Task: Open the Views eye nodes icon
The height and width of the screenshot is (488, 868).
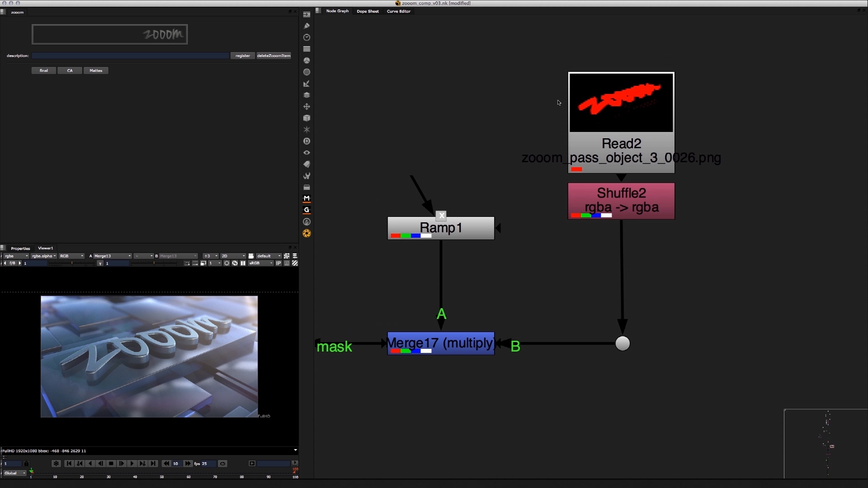Action: point(307,153)
